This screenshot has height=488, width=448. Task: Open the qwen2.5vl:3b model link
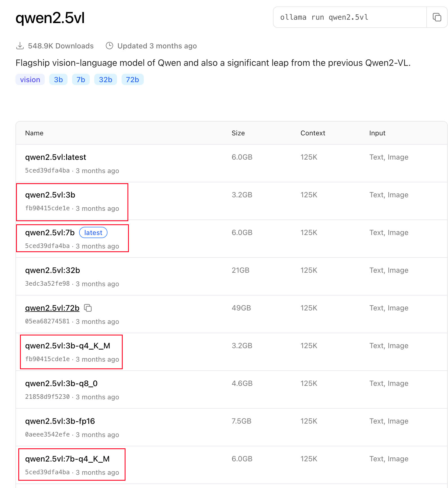point(50,195)
